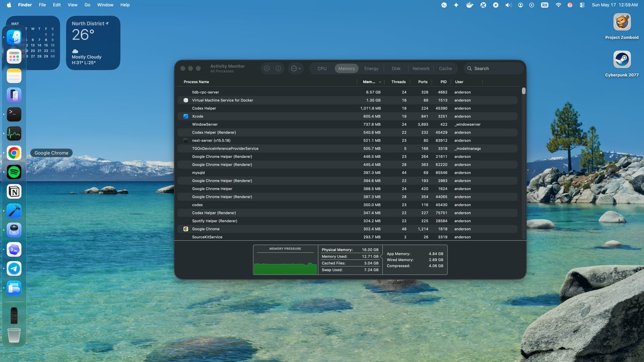The width and height of the screenshot is (644, 362).
Task: Click the Google Chrome icon in process list
Action: point(186,229)
